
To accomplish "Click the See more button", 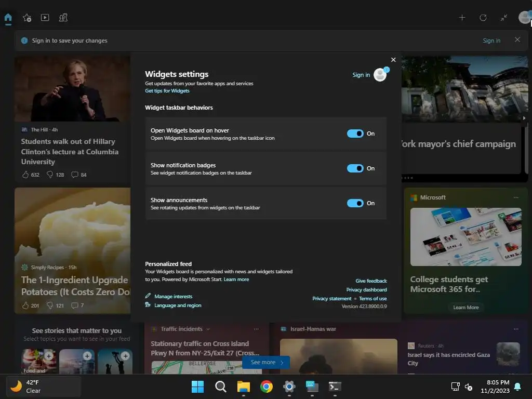I will pyautogui.click(x=266, y=362).
